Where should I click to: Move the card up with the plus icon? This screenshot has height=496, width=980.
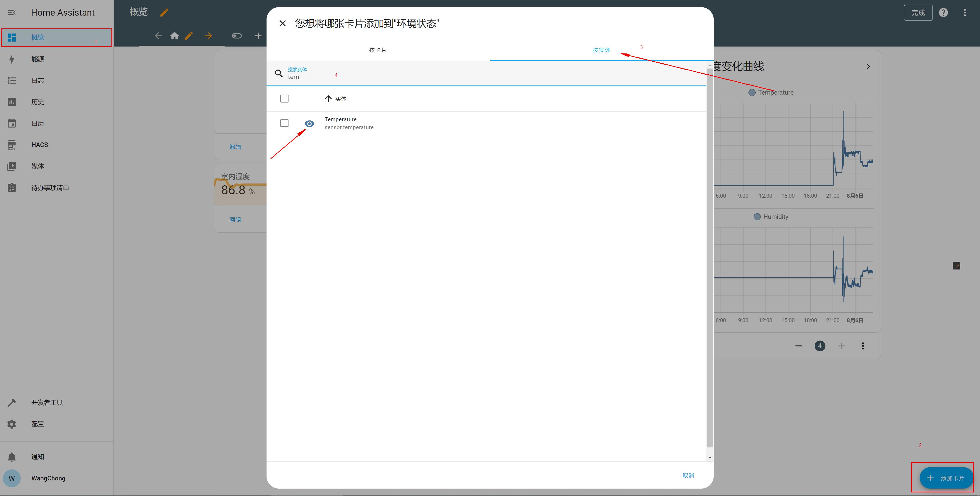[x=841, y=346]
